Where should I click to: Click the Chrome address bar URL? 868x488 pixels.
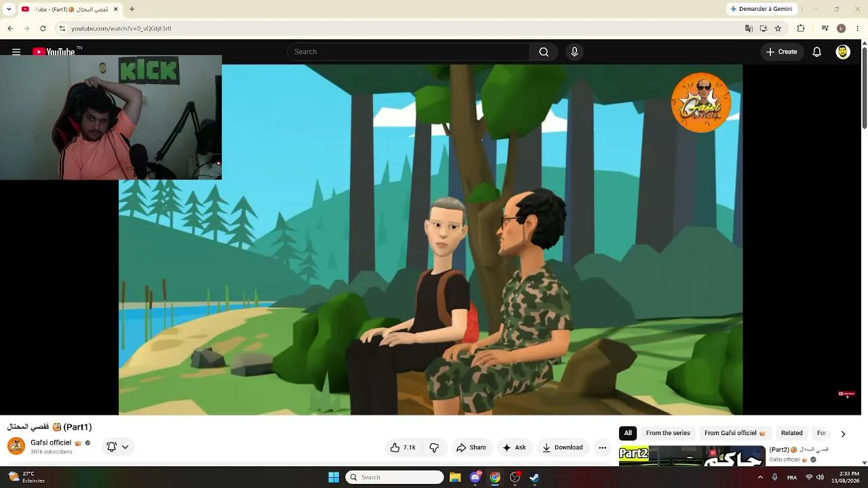point(121,28)
